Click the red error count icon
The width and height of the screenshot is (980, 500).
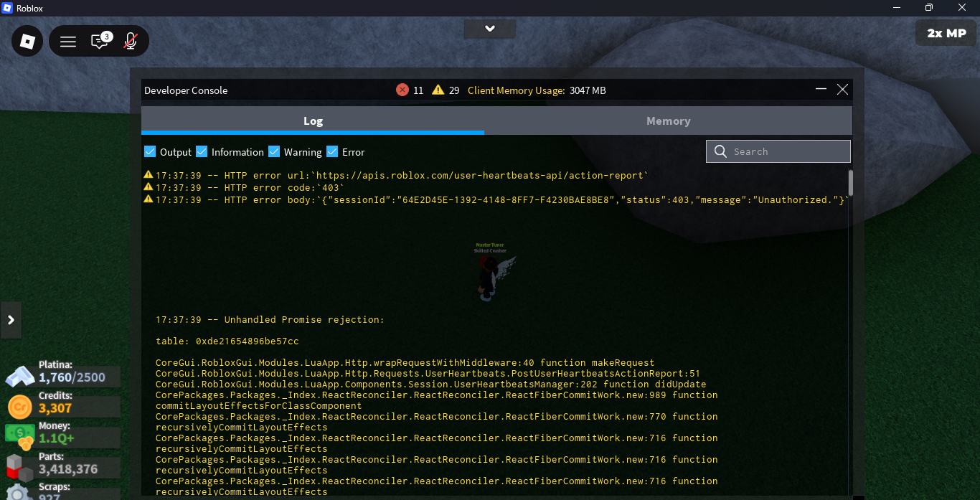tap(402, 90)
